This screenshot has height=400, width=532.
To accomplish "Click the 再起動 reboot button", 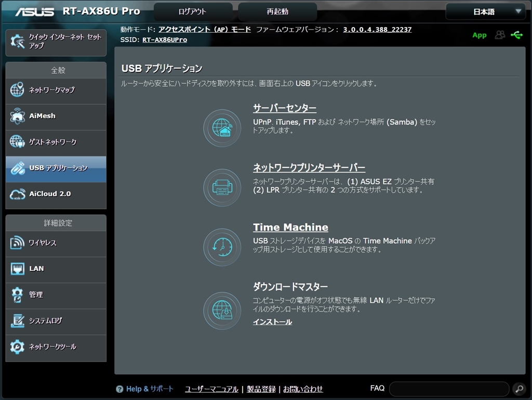I will 277,11.
